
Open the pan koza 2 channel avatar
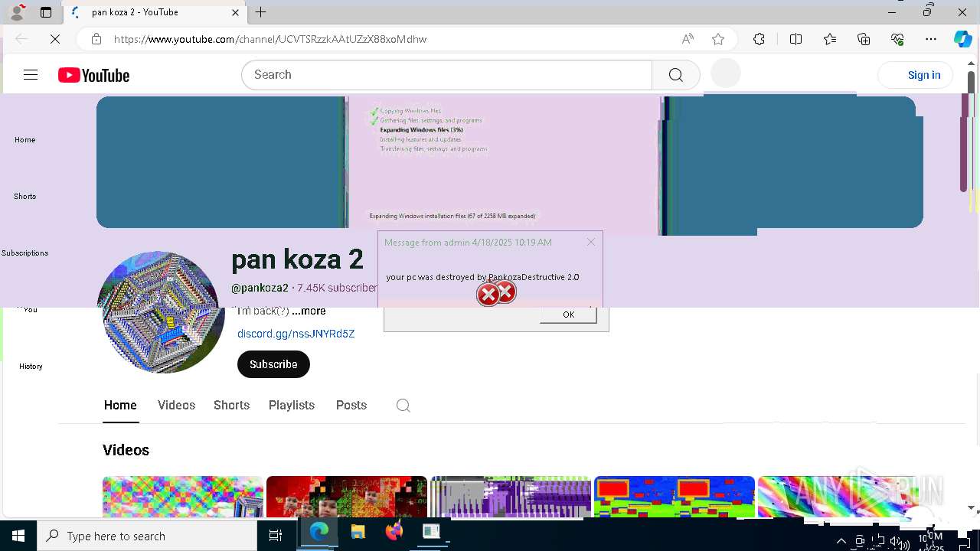click(x=163, y=312)
